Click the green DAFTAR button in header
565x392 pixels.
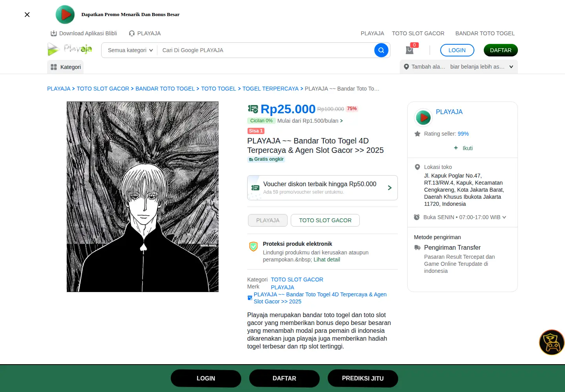501,50
